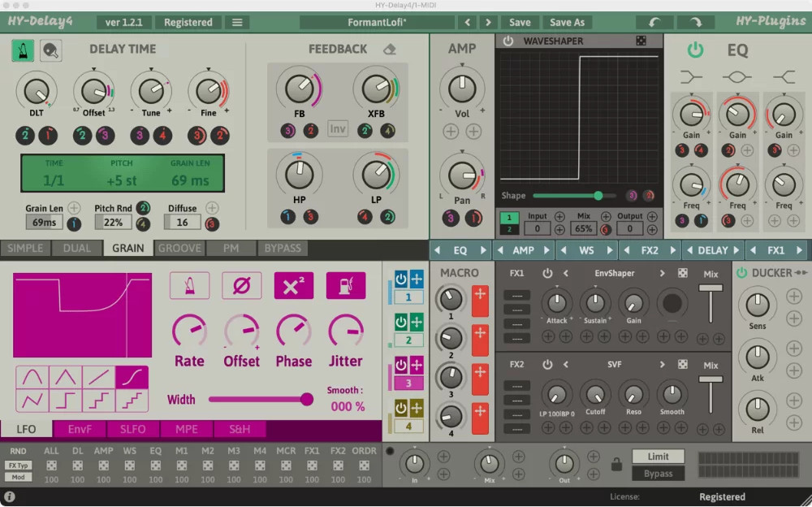Image resolution: width=812 pixels, height=507 pixels.
Task: Open the hamburger menu in the top toolbar
Action: coord(236,22)
